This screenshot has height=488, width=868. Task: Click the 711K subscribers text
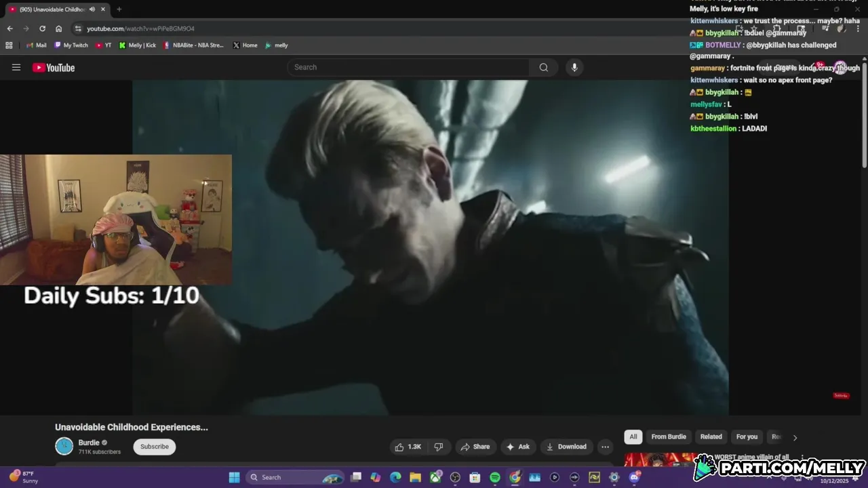[x=100, y=452]
